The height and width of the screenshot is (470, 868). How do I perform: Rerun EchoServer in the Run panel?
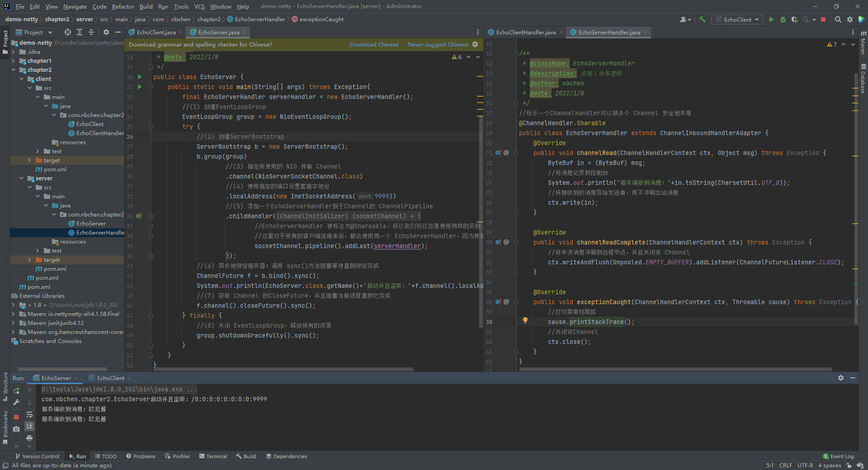click(x=16, y=390)
